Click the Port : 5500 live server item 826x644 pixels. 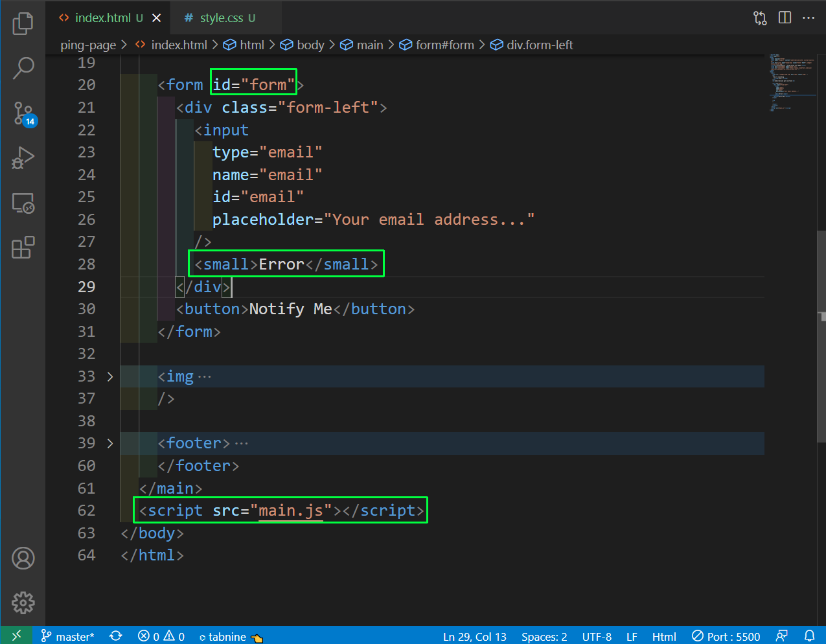click(726, 636)
